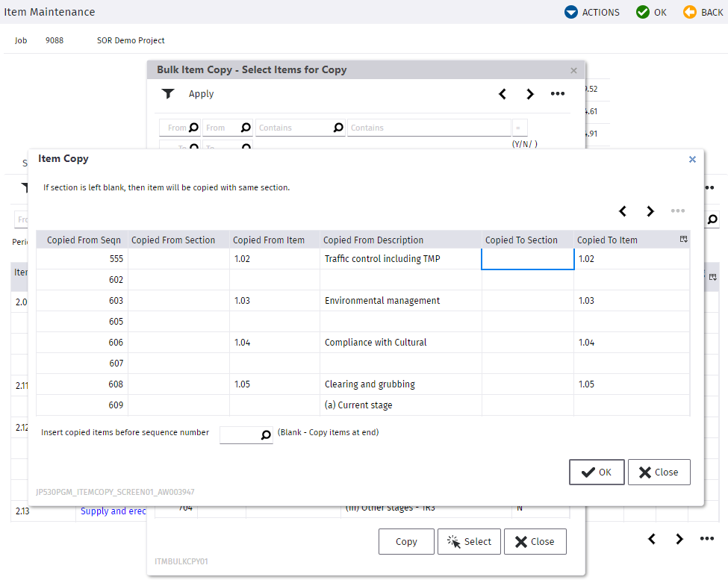Select the 'Compliance with Cultural' description cell
The width and height of the screenshot is (728, 580).
401,343
